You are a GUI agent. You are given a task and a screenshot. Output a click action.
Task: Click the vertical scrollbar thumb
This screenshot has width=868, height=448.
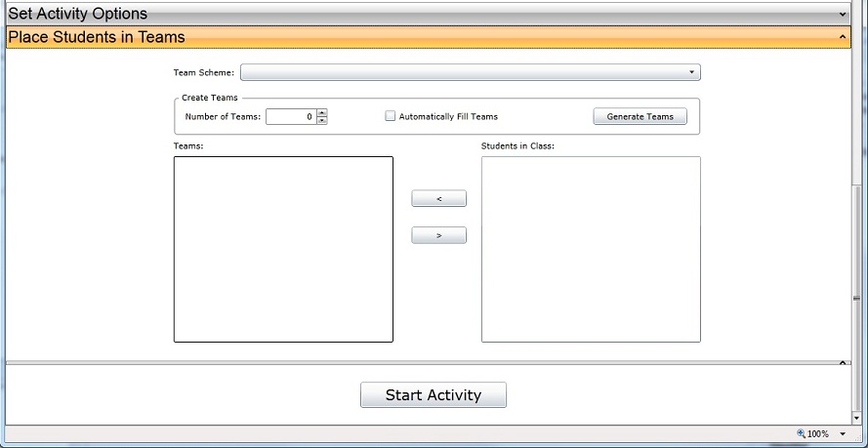click(x=857, y=298)
